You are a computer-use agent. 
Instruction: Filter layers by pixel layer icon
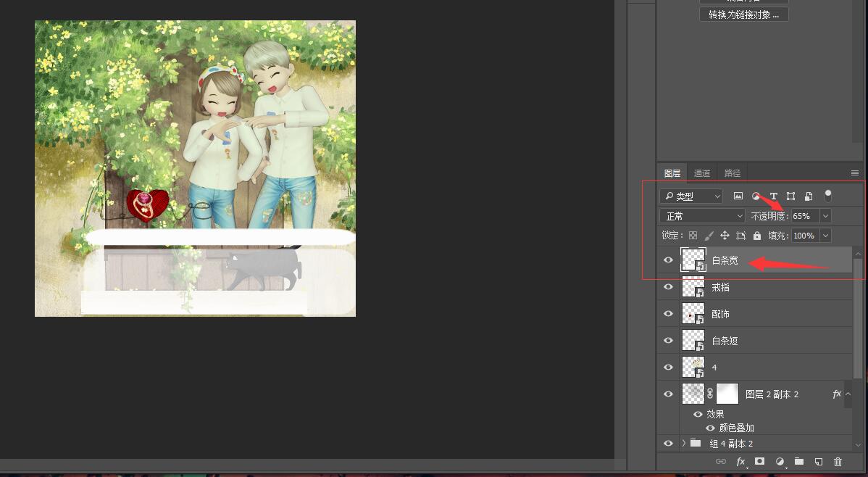click(738, 196)
